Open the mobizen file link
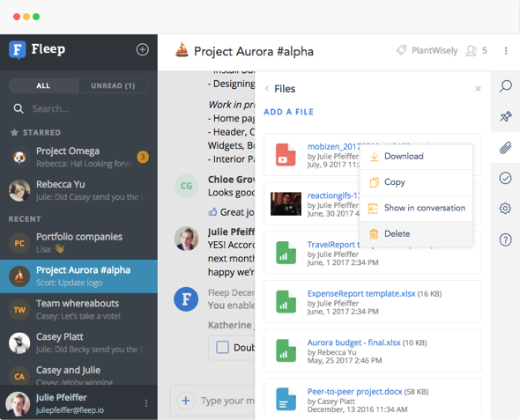This screenshot has width=520, height=420. [x=333, y=147]
